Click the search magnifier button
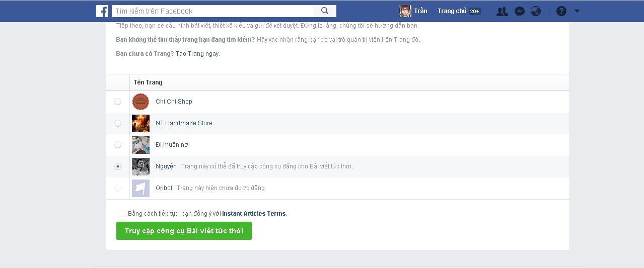Screen dimensions: 644x268 coord(325,11)
